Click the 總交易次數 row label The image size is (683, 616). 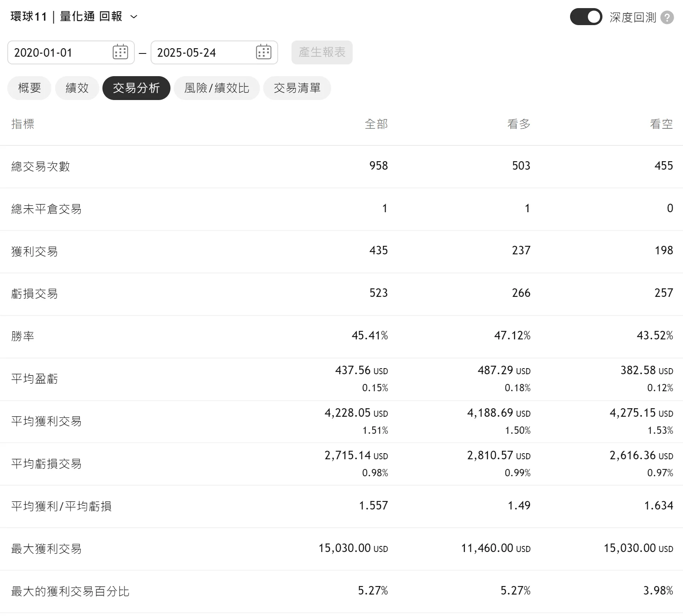pos(40,166)
